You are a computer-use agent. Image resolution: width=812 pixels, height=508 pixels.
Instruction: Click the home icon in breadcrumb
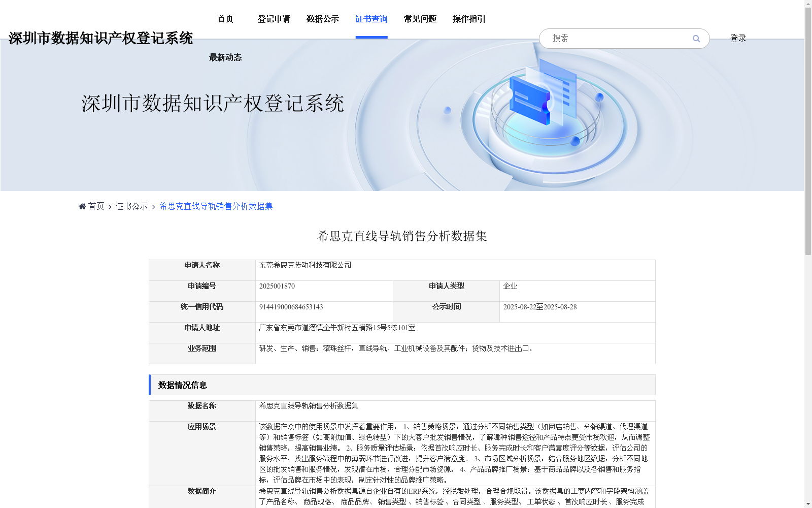pyautogui.click(x=82, y=206)
